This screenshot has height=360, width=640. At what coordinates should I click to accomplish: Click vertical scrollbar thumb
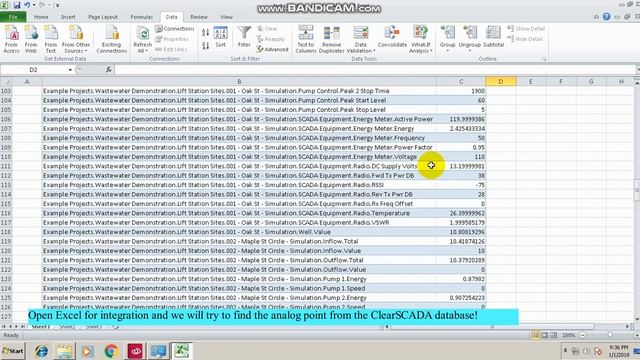[x=637, y=190]
